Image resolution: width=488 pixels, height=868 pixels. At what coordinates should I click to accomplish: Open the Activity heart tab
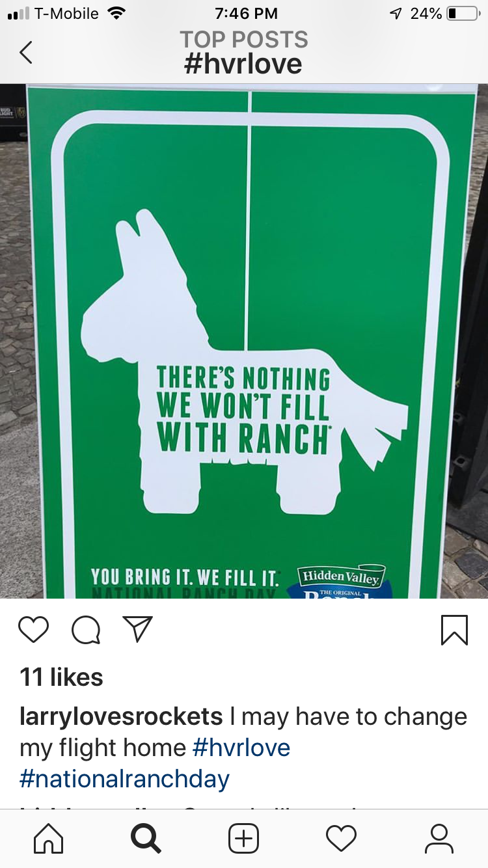[x=342, y=839]
